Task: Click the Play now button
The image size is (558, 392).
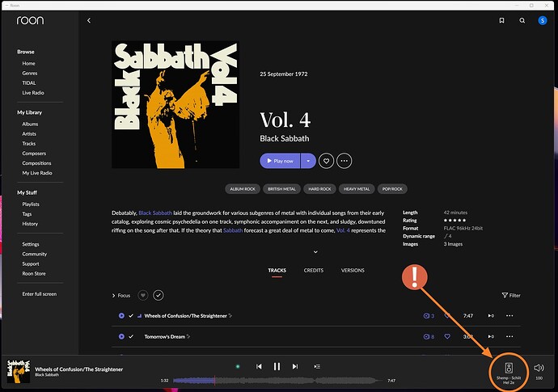Action: (280, 161)
